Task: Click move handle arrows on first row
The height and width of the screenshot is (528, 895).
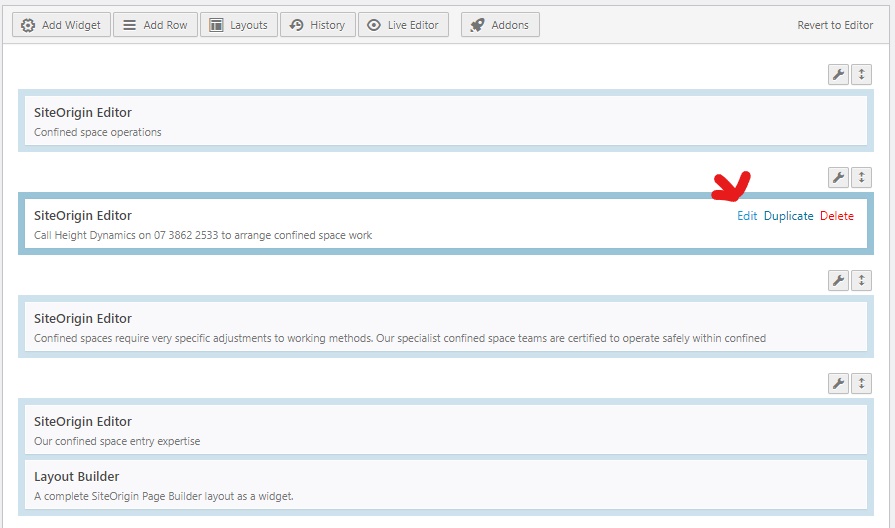Action: tap(862, 74)
